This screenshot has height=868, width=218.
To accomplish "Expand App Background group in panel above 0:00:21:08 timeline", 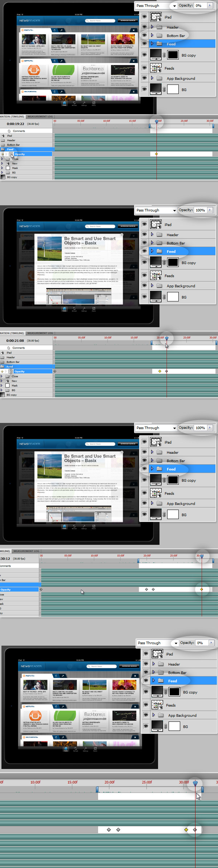I will coord(152,285).
